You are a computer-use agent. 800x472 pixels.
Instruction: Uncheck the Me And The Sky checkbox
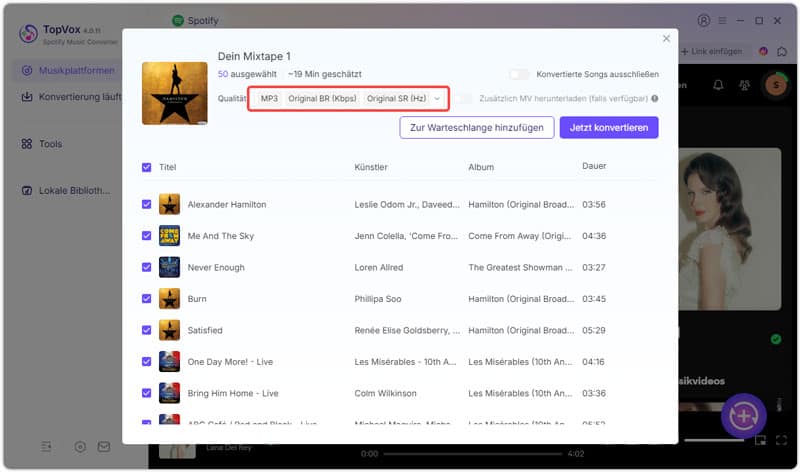pos(146,236)
